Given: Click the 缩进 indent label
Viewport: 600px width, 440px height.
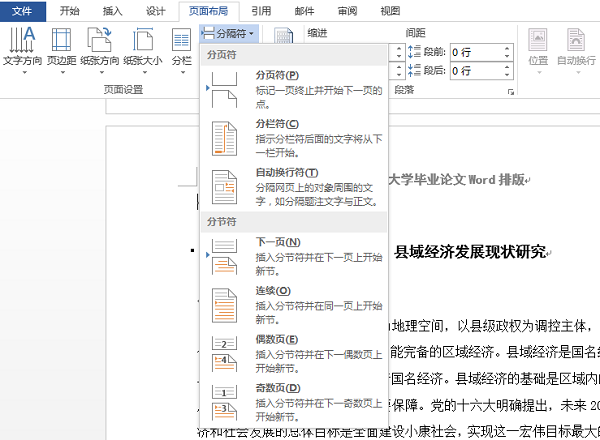Looking at the screenshot, I should 317,33.
